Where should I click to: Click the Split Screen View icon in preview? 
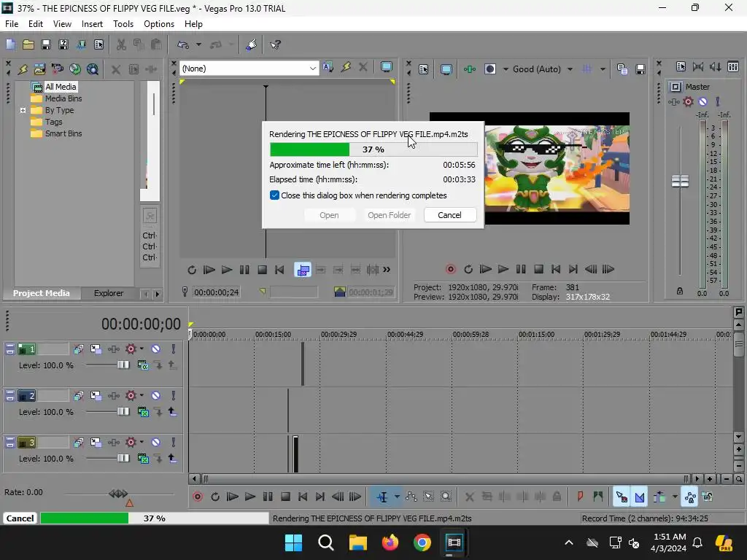click(489, 69)
